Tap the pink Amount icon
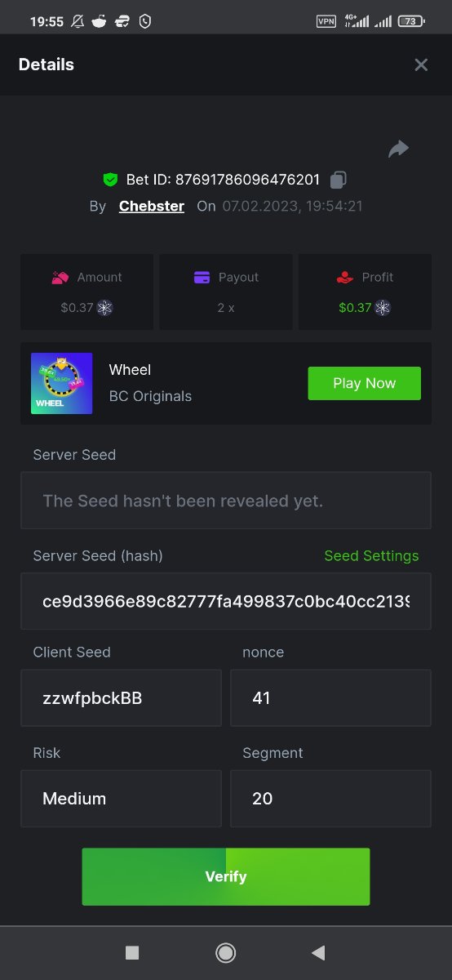Viewport: 452px width, 980px height. [x=60, y=278]
